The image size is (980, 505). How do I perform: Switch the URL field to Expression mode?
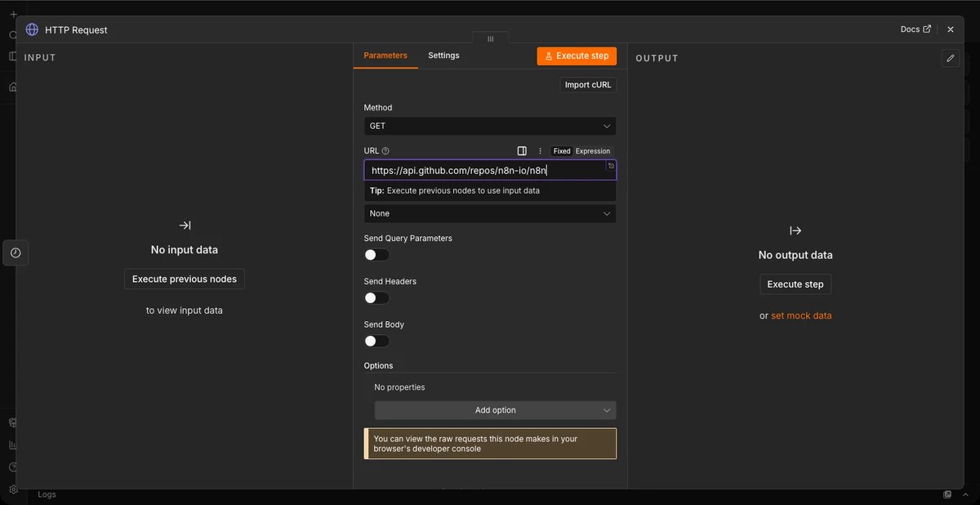coord(593,151)
